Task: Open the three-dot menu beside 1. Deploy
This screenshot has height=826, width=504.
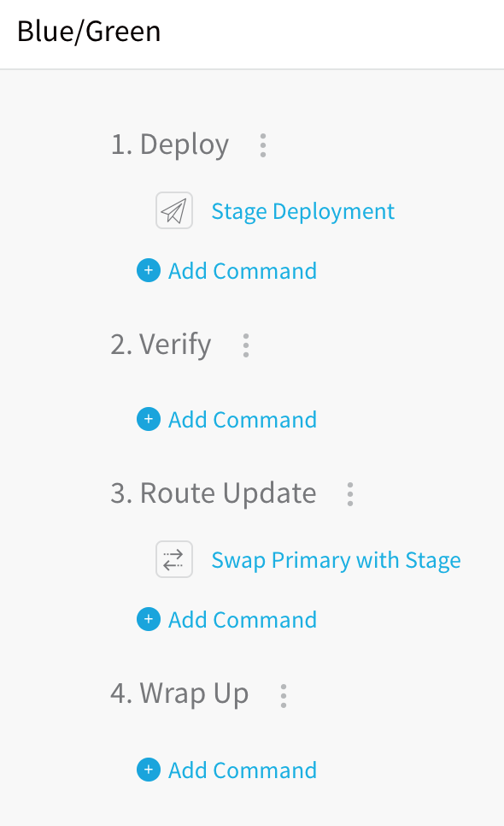Action: coord(263,145)
